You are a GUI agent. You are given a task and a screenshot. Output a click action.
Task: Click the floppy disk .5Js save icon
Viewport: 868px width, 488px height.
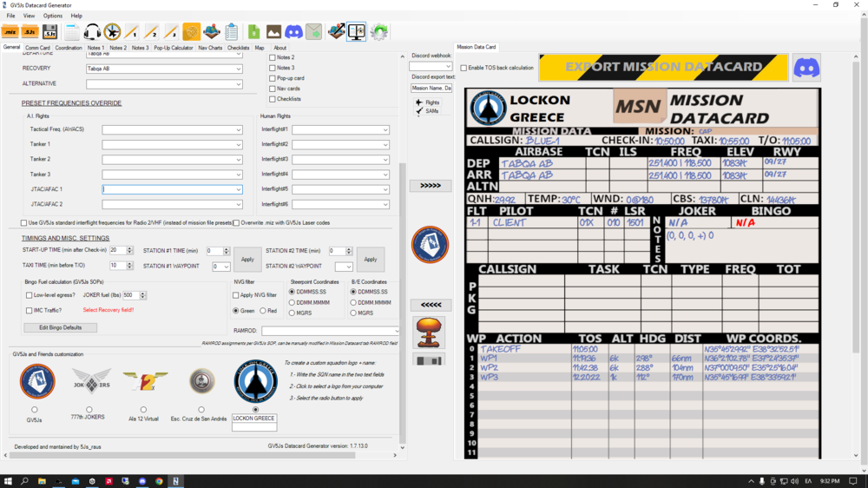[x=50, y=32]
